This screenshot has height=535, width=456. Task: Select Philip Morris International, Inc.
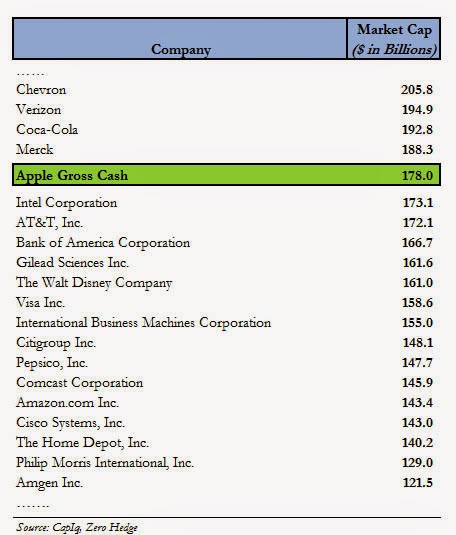[x=105, y=463]
